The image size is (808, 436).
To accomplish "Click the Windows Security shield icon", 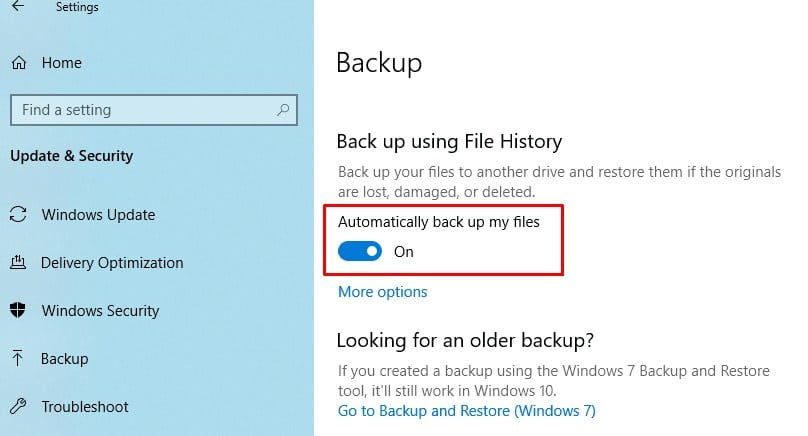I will (x=18, y=310).
